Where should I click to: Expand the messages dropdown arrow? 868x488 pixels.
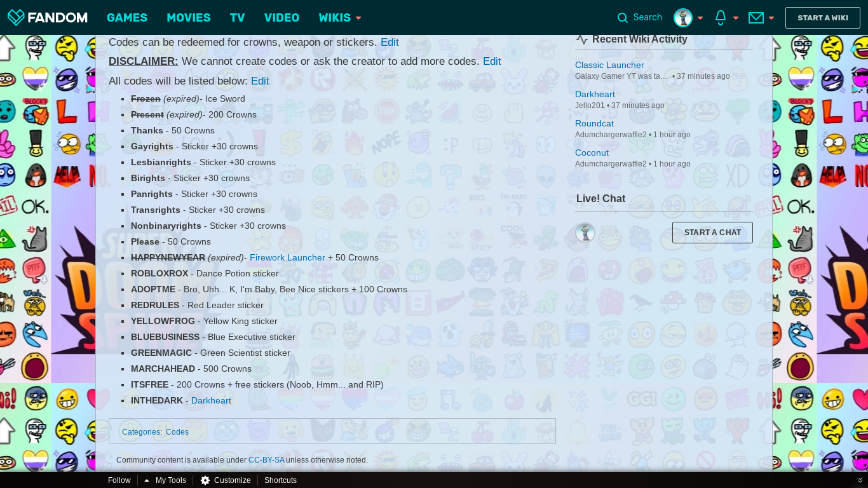pyautogui.click(x=771, y=18)
